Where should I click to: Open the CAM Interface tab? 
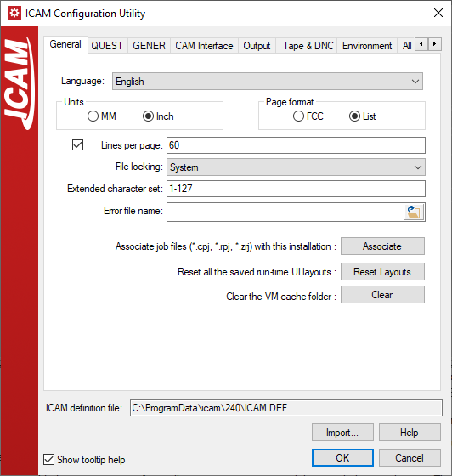[204, 46]
